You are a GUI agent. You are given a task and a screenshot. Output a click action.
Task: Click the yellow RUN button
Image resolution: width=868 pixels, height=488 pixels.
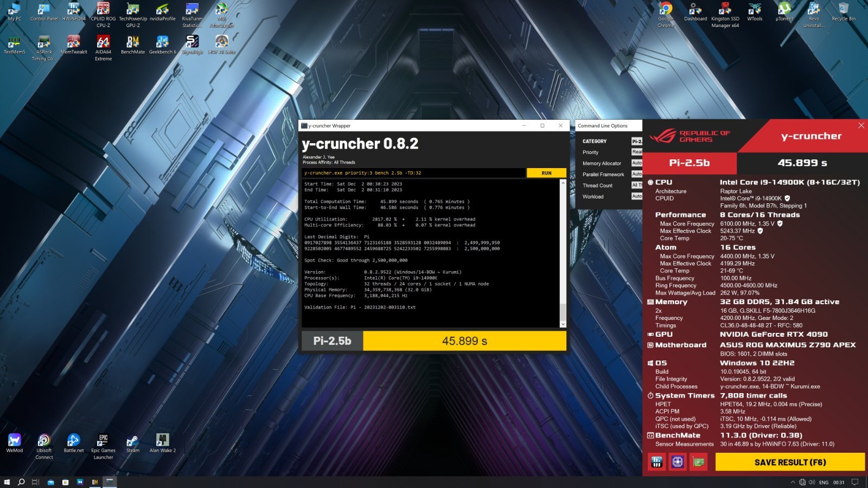coord(546,173)
